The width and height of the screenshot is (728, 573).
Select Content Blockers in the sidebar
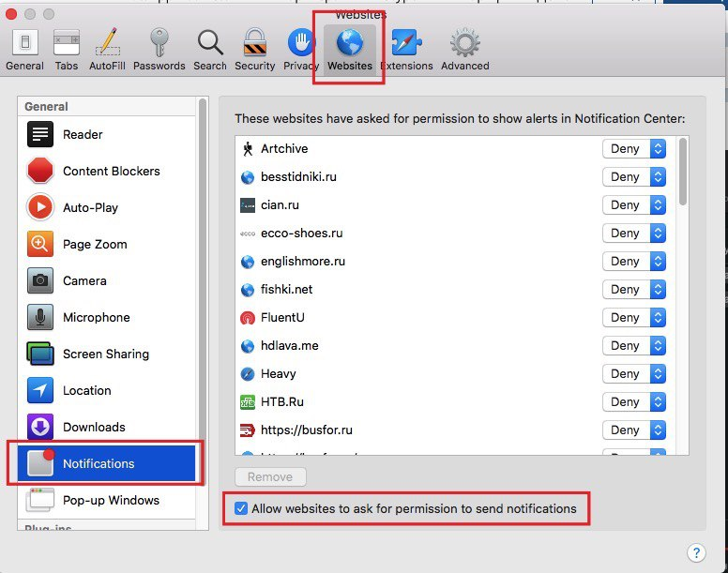(111, 172)
